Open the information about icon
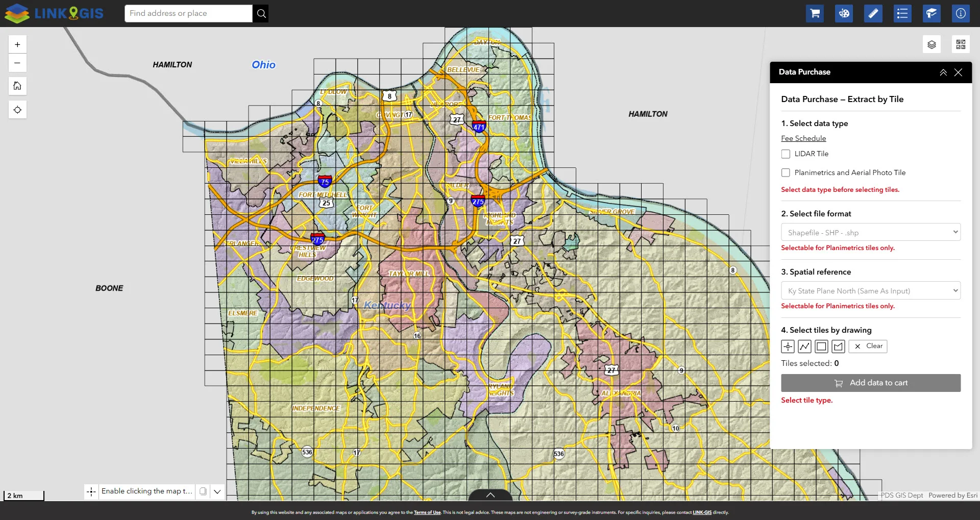The height and width of the screenshot is (520, 980). point(961,13)
